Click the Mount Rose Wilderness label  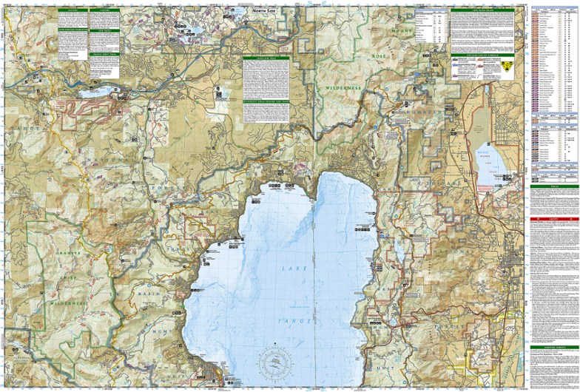tap(344, 87)
